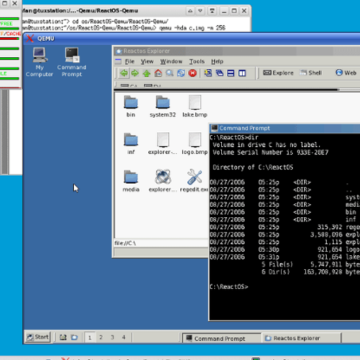This screenshot has width=360, height=360.
Task: Click the MDI child system menu icon
Action: (118, 61)
